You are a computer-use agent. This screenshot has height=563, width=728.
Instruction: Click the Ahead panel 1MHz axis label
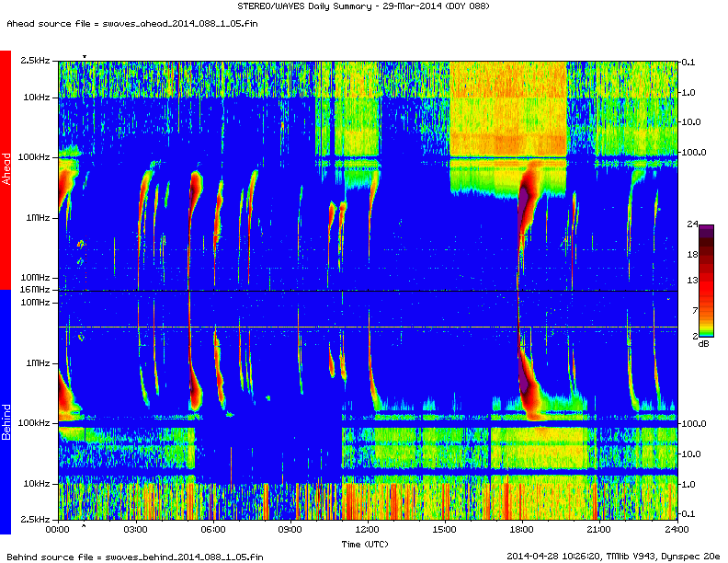[x=38, y=217]
